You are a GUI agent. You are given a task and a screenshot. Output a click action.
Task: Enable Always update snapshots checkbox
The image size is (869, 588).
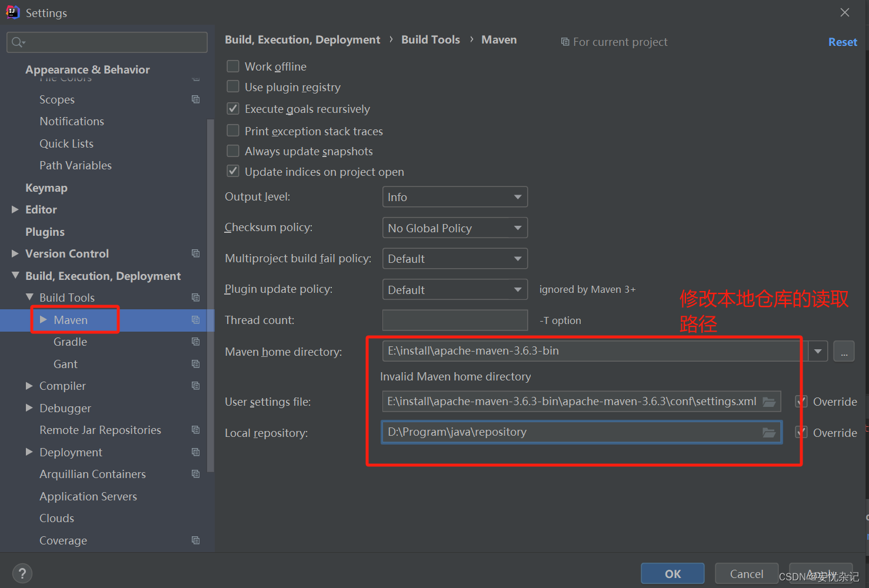[x=233, y=151]
